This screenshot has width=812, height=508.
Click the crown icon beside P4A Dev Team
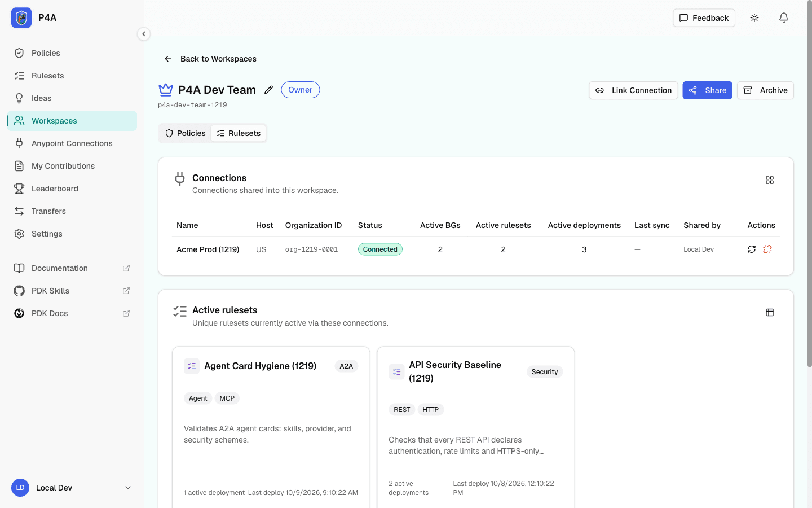click(x=166, y=90)
